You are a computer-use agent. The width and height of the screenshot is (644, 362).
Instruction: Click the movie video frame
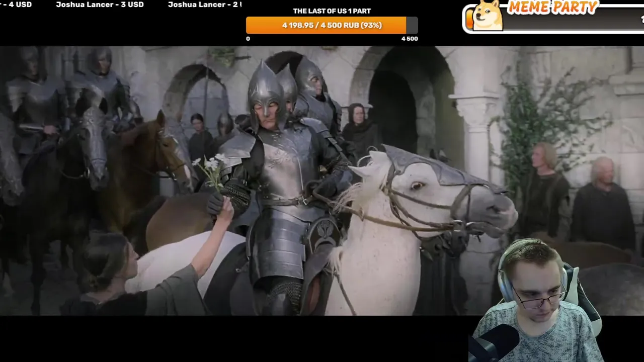point(322,181)
